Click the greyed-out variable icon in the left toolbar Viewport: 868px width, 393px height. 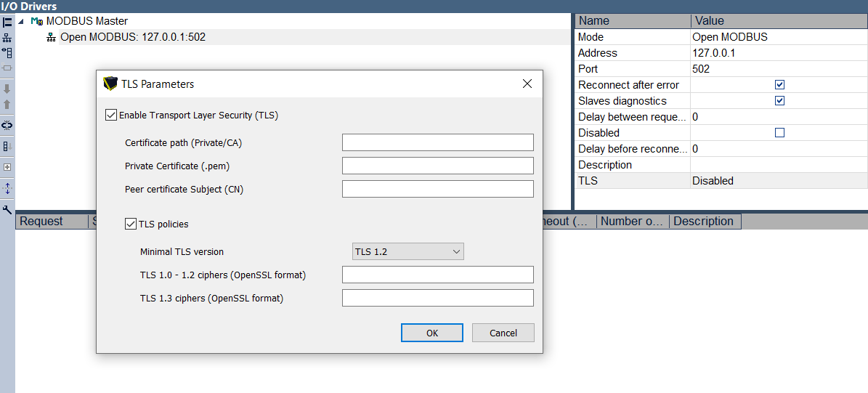tap(7, 68)
